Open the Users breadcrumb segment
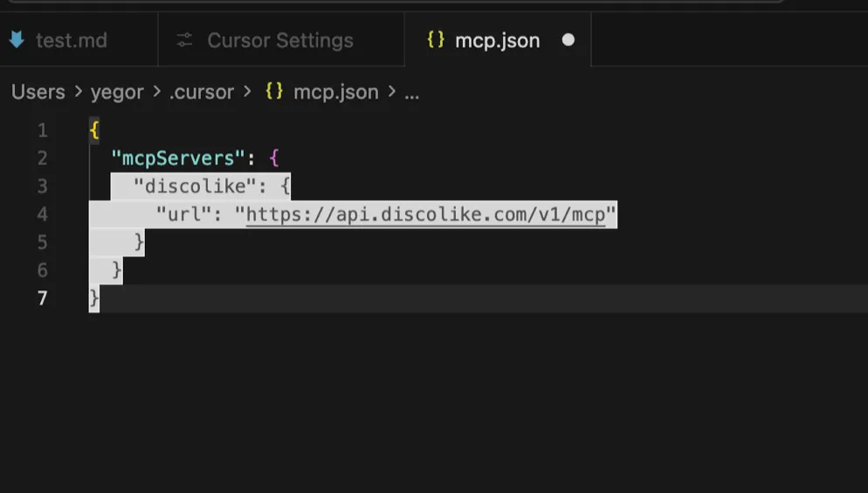This screenshot has height=493, width=868. pos(38,92)
